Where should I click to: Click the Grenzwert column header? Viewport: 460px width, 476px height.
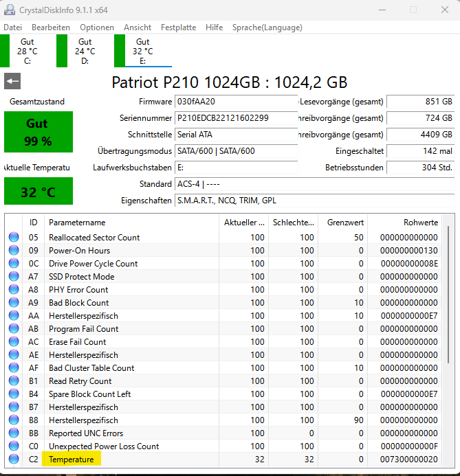click(342, 223)
